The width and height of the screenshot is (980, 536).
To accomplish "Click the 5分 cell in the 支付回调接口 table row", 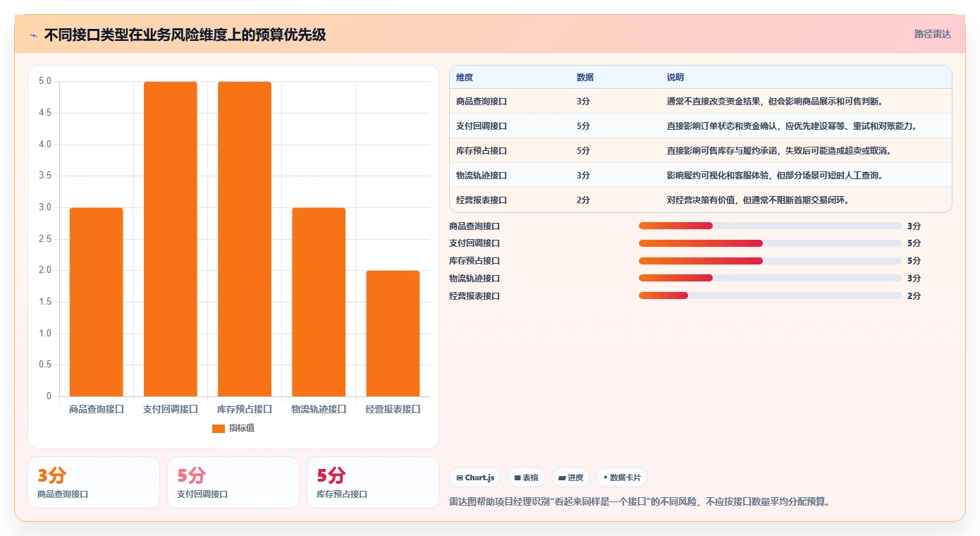I will (x=583, y=126).
